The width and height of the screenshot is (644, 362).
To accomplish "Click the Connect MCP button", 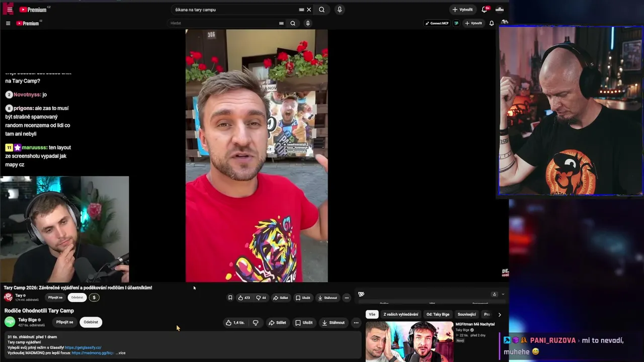I will coord(437,23).
